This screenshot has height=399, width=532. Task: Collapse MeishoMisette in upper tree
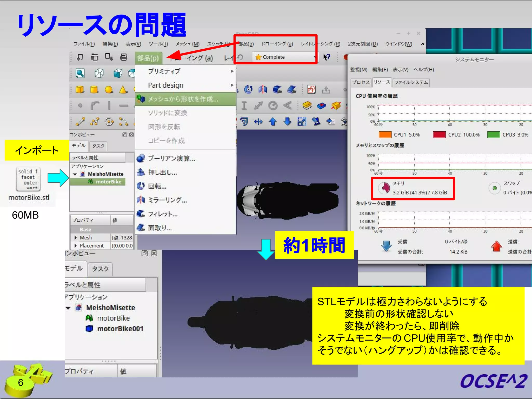point(75,174)
